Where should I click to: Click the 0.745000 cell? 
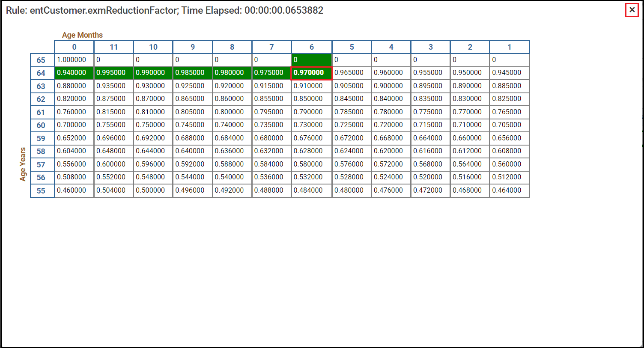(192, 125)
